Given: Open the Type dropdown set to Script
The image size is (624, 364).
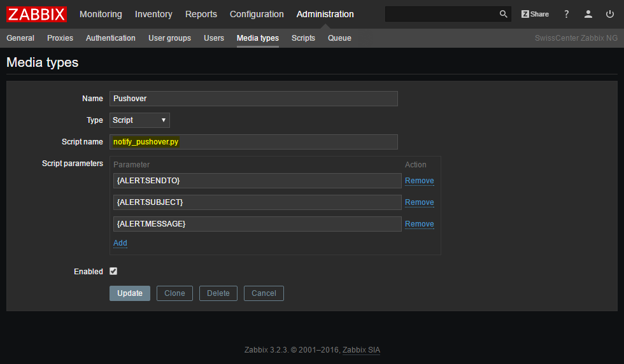Looking at the screenshot, I should (x=139, y=120).
